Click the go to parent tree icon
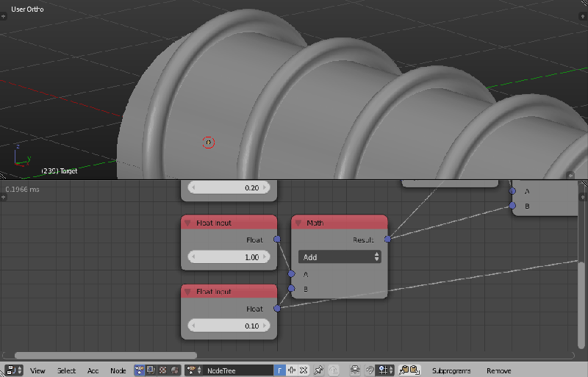Image resolution: width=588 pixels, height=377 pixels. [x=334, y=370]
